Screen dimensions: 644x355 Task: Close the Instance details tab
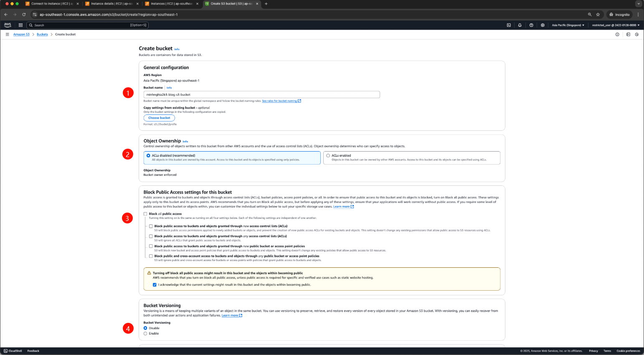[137, 4]
